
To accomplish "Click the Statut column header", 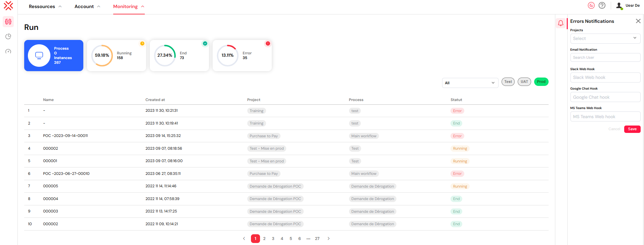I will [x=456, y=100].
